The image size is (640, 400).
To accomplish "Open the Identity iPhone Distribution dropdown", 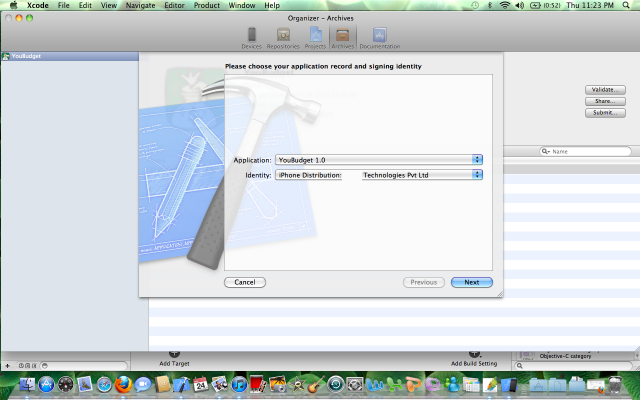I will 379,175.
